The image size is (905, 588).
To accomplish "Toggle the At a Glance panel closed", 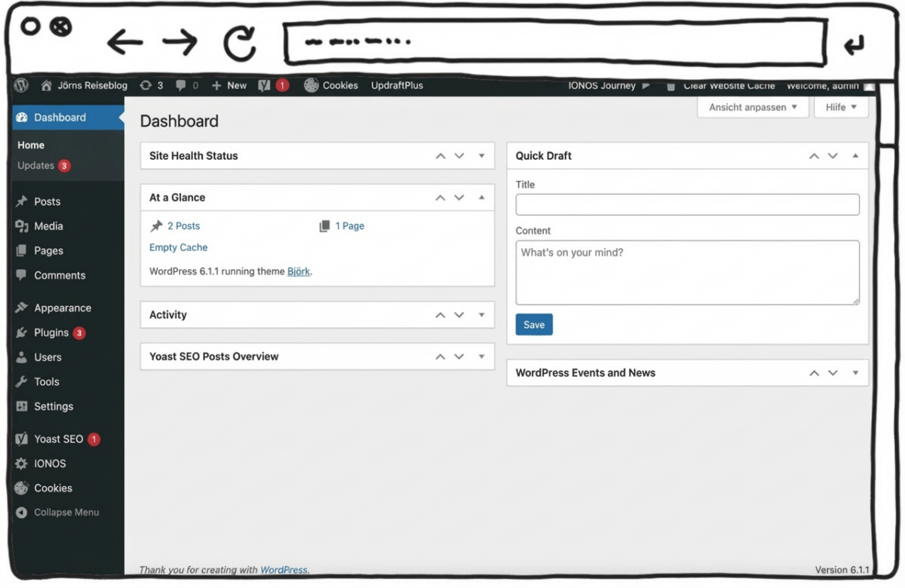I will point(481,198).
